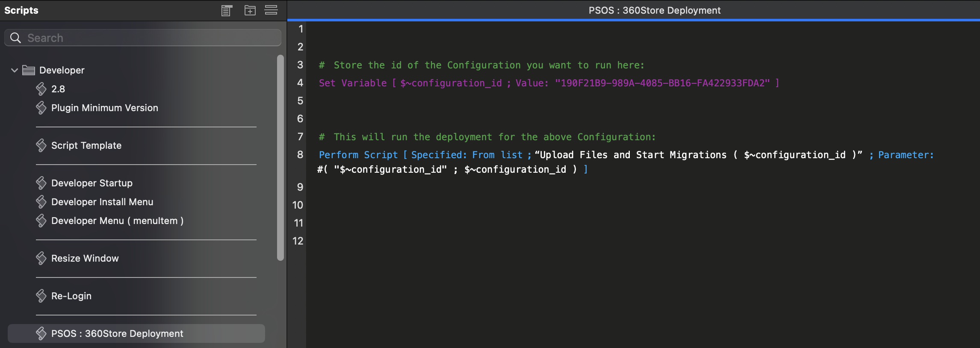
Task: Open the 2.8 script
Action: [58, 89]
